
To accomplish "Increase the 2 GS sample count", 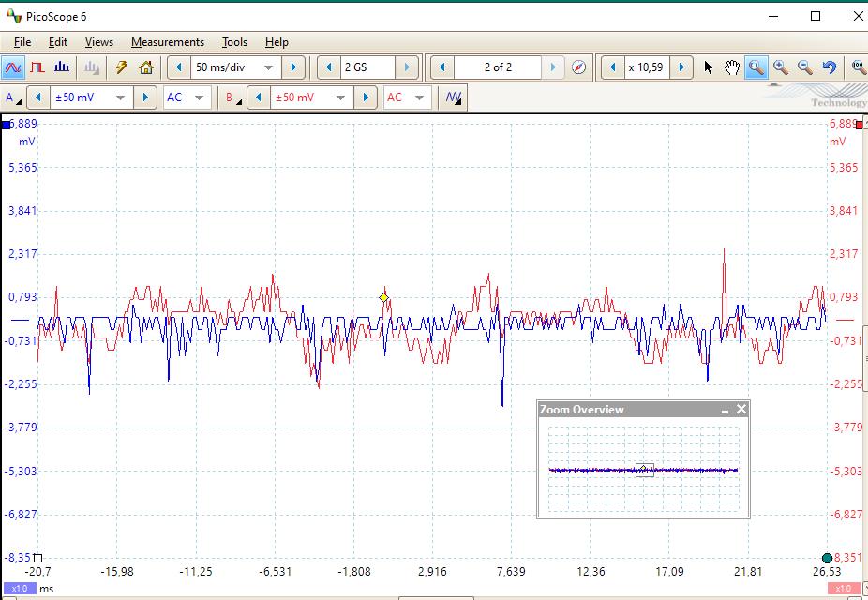I will (407, 67).
